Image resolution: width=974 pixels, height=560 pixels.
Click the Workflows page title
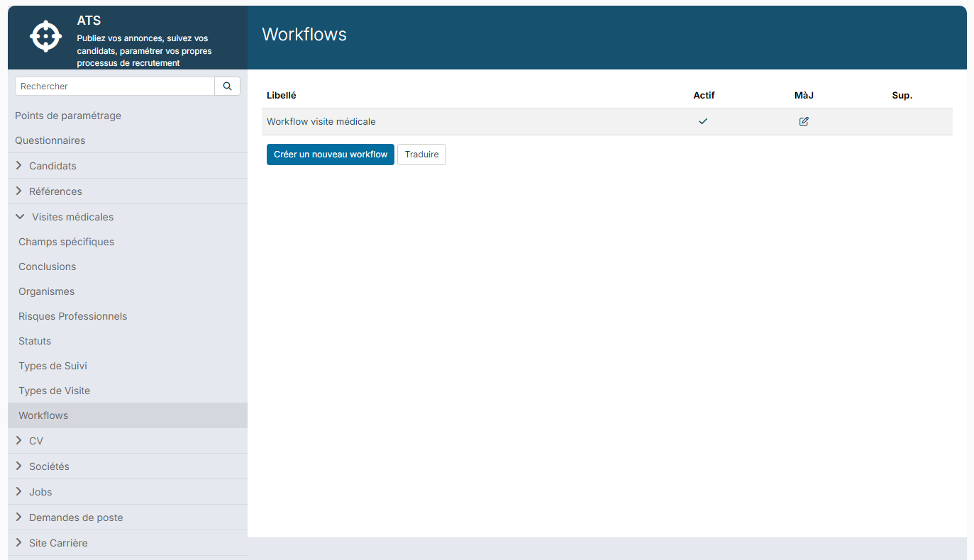click(x=304, y=34)
